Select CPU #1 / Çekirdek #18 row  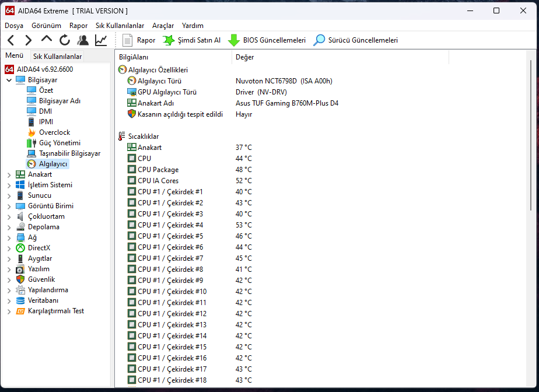pos(190,380)
